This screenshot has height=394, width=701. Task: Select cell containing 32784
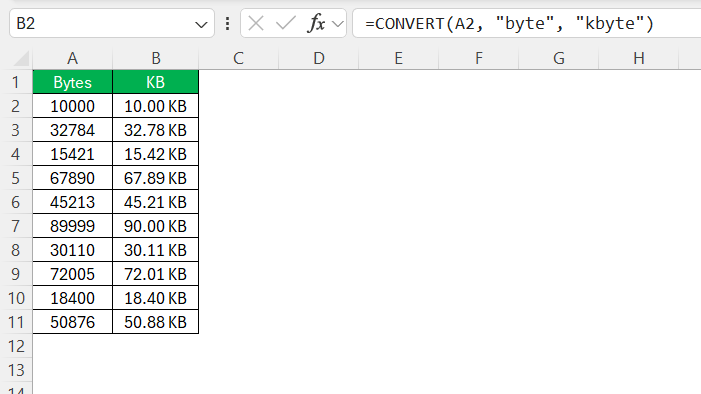(x=72, y=130)
